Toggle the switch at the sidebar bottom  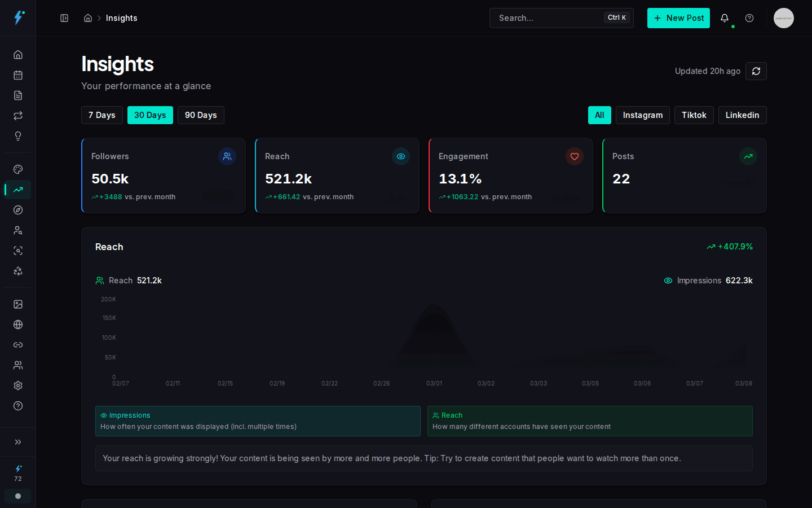coord(17,496)
